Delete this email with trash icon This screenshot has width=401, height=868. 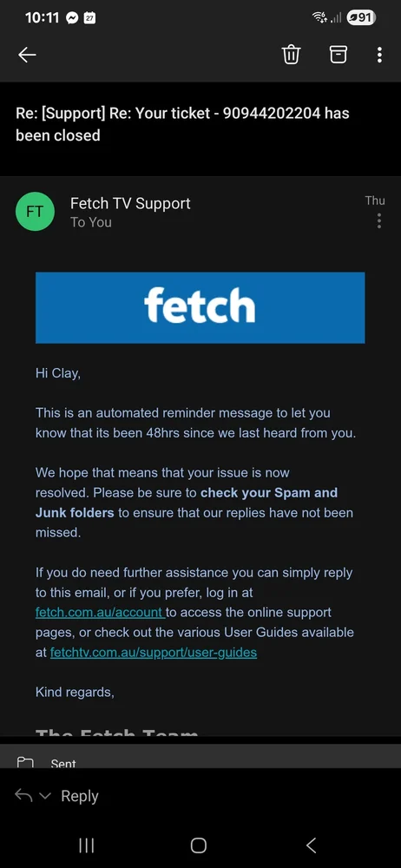coord(292,54)
